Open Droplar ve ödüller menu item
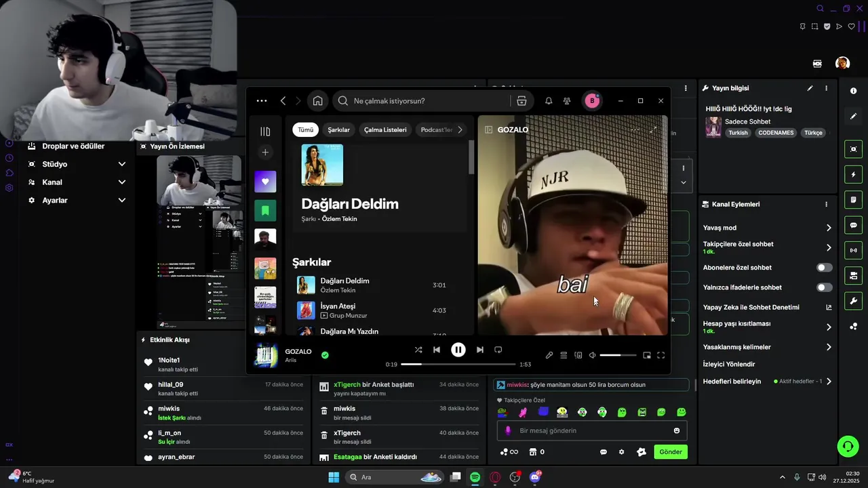 pos(73,146)
